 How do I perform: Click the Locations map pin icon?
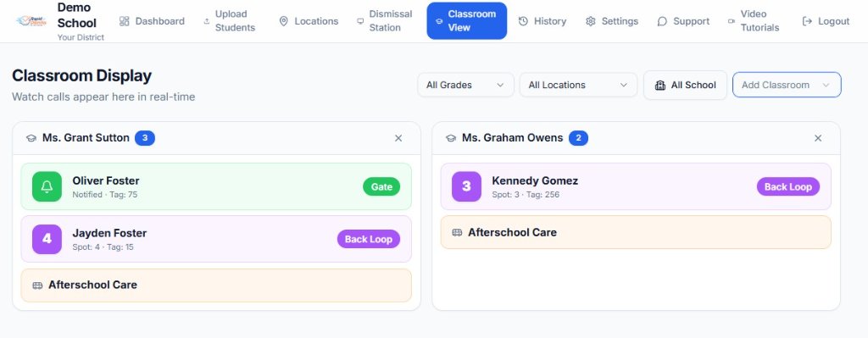[x=283, y=21]
